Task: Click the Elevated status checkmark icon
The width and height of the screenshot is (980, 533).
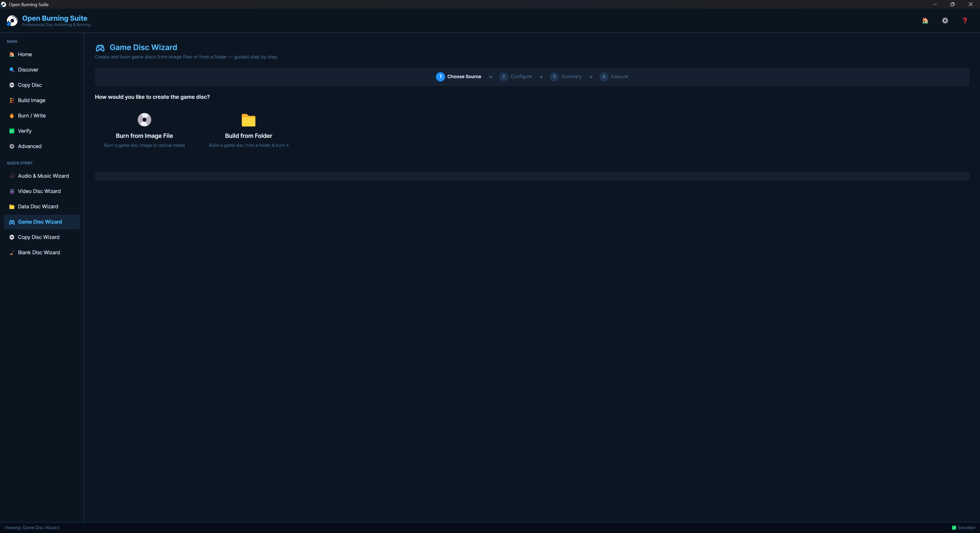Action: [954, 528]
